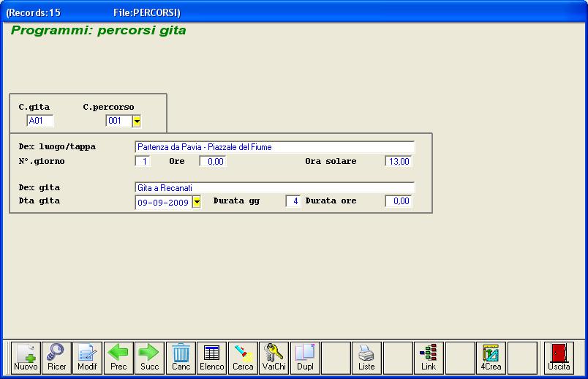Click the 'File:PERCORSI)' title text
Image resolution: width=588 pixels, height=379 pixels.
[x=147, y=12]
